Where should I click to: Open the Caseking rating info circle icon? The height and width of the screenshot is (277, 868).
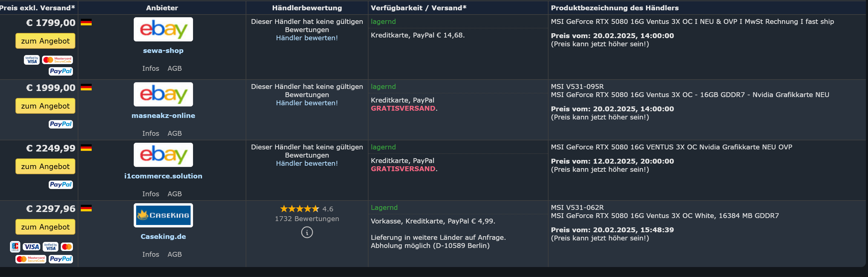pyautogui.click(x=307, y=232)
